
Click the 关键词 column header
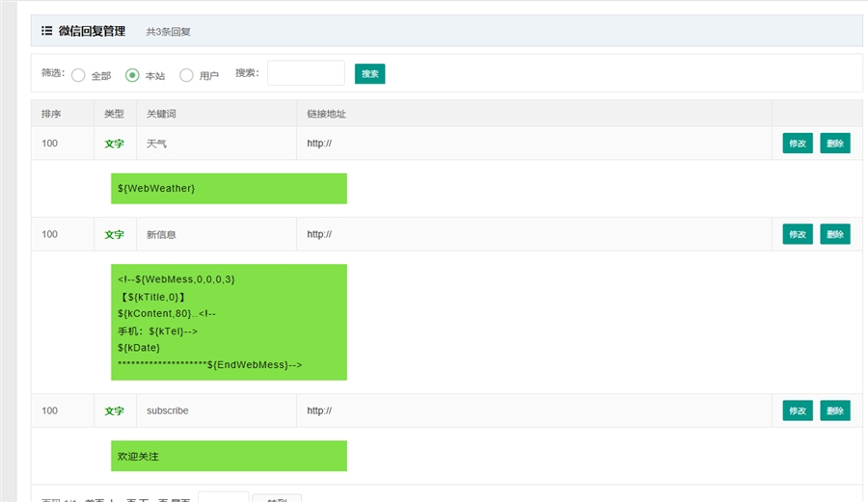pos(161,114)
